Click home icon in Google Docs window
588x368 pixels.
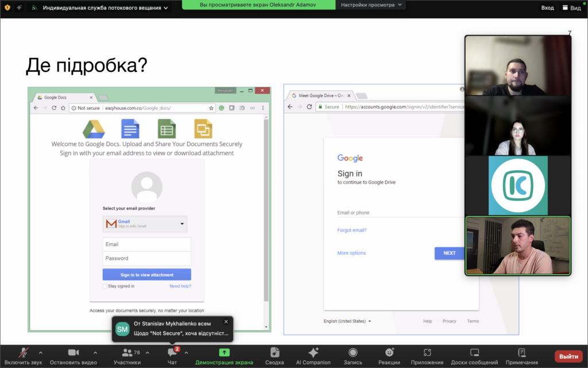click(63, 108)
